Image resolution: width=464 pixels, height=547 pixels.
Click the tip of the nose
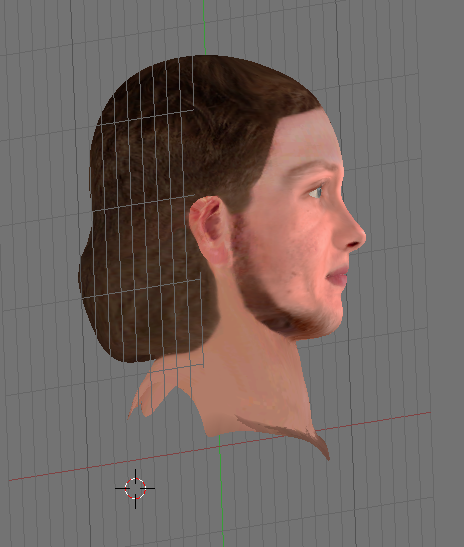[x=359, y=238]
